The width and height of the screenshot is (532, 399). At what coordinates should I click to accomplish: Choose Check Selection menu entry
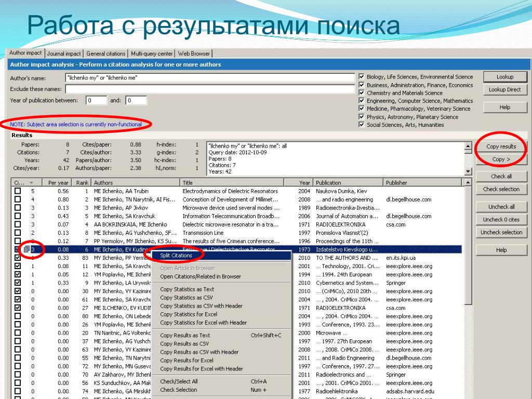(x=221, y=390)
